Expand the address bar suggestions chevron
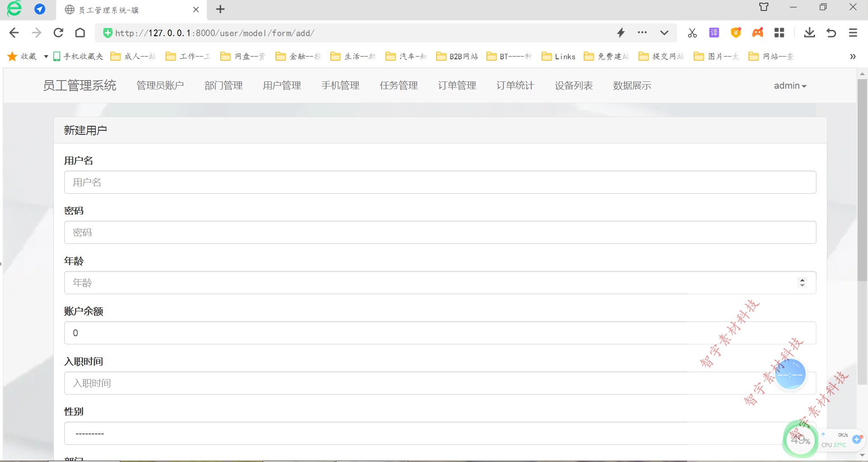This screenshot has height=462, width=868. click(x=664, y=33)
